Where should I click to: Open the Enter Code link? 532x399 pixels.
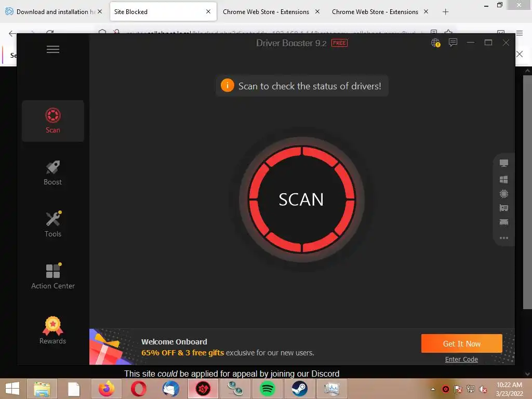coord(461,360)
